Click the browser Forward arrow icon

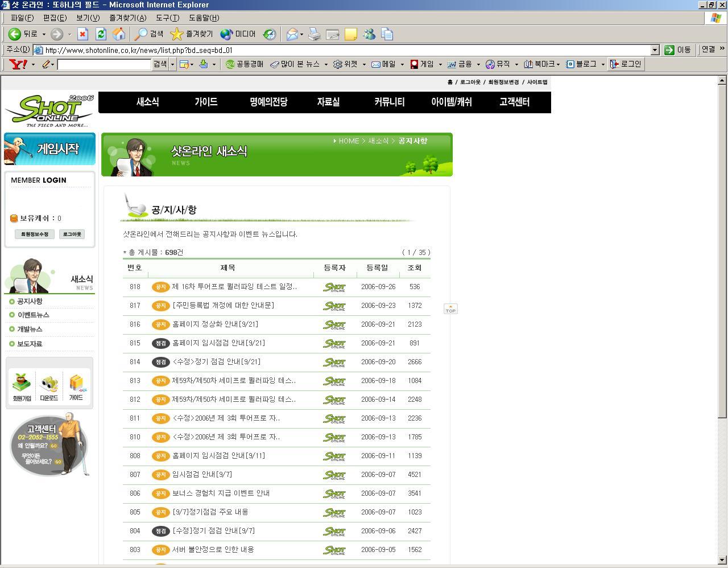tap(57, 34)
